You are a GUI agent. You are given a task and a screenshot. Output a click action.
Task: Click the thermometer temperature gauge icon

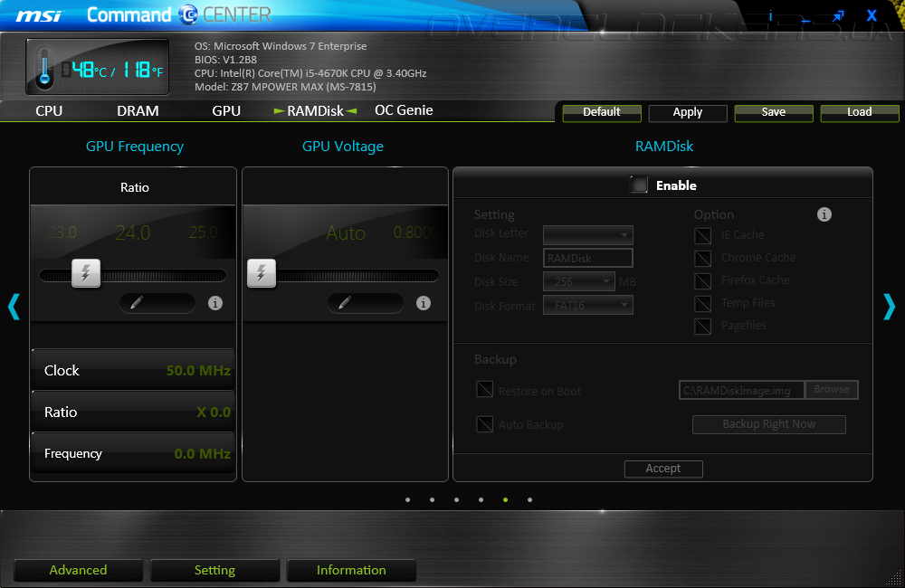[x=44, y=66]
